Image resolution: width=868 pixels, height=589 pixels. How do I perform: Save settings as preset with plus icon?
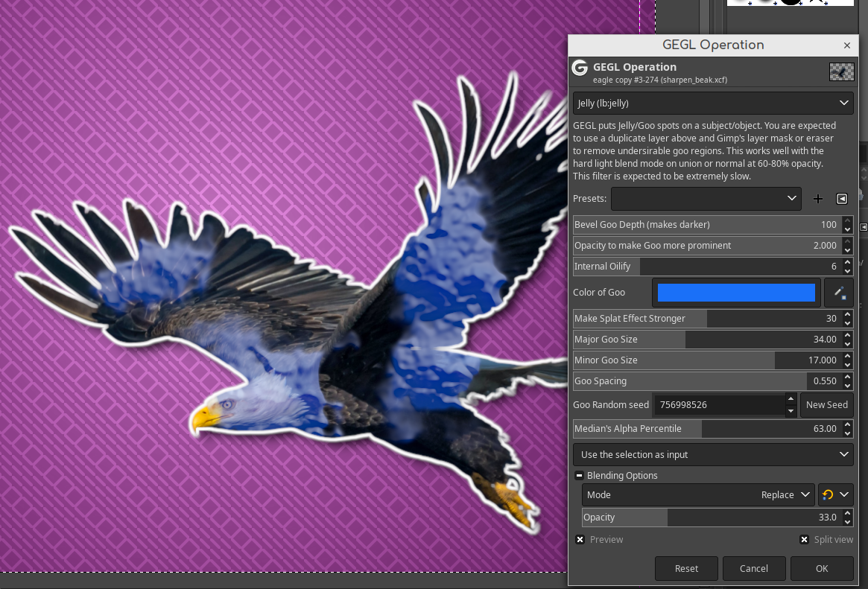tap(817, 199)
